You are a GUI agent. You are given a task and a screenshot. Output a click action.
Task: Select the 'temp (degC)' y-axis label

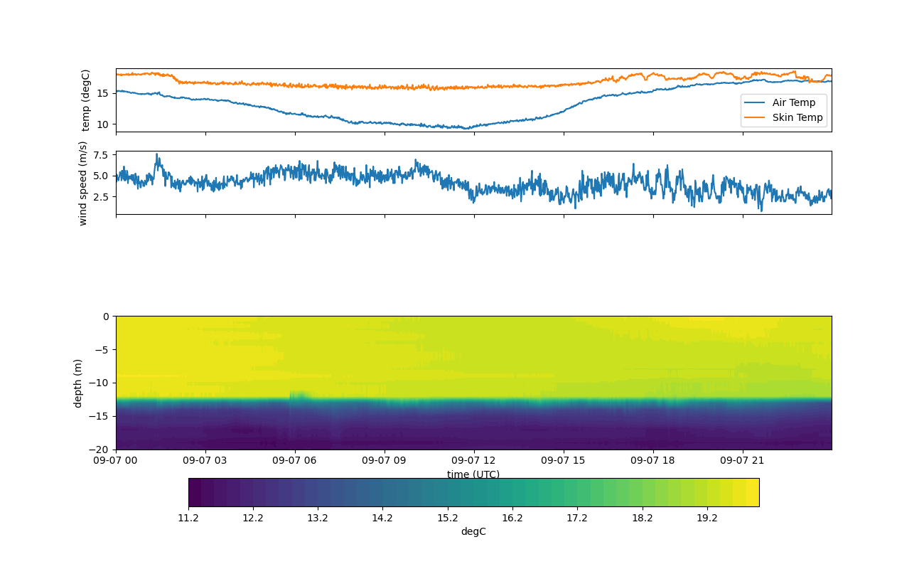pos(86,100)
